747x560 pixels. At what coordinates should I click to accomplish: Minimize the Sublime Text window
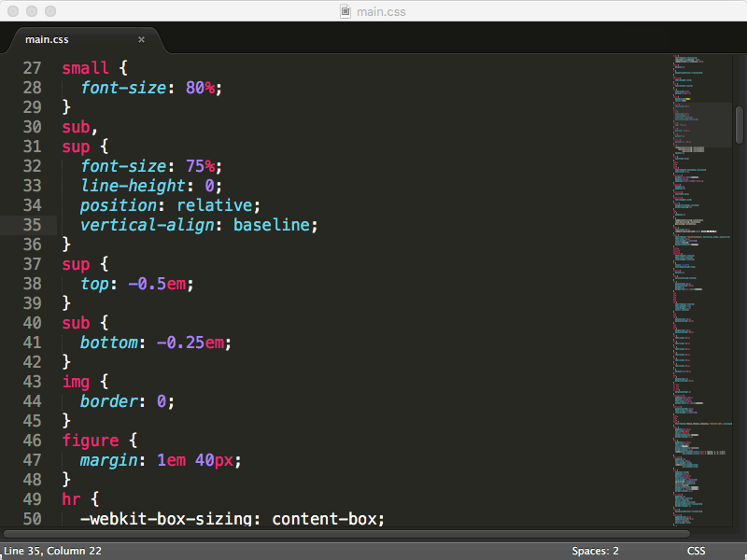(x=32, y=11)
